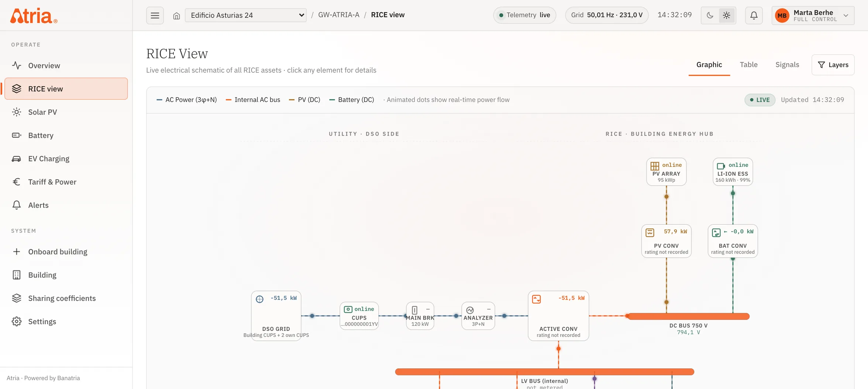Open the Layers filter button
Screen dimensions: 868x389
tap(833, 65)
